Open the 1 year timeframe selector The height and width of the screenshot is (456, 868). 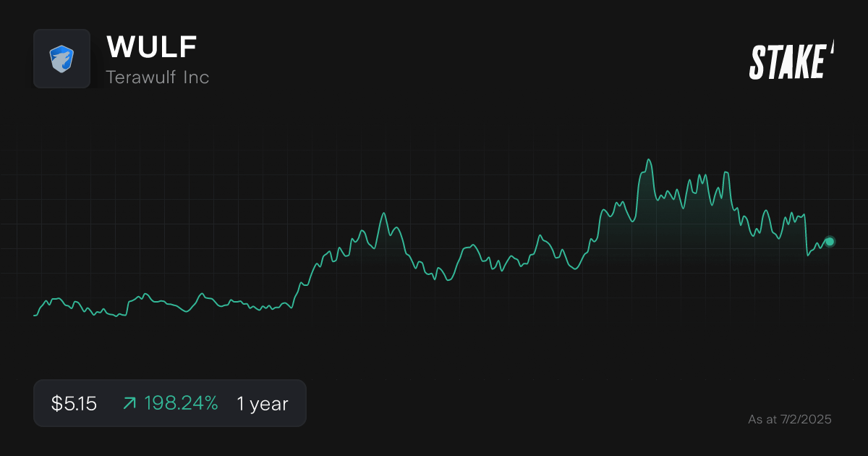pyautogui.click(x=262, y=404)
